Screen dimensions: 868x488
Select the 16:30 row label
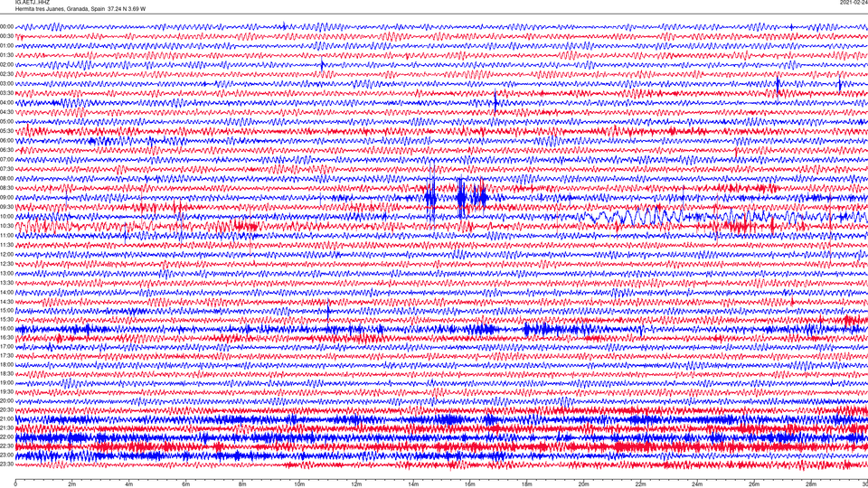[x=6, y=337]
